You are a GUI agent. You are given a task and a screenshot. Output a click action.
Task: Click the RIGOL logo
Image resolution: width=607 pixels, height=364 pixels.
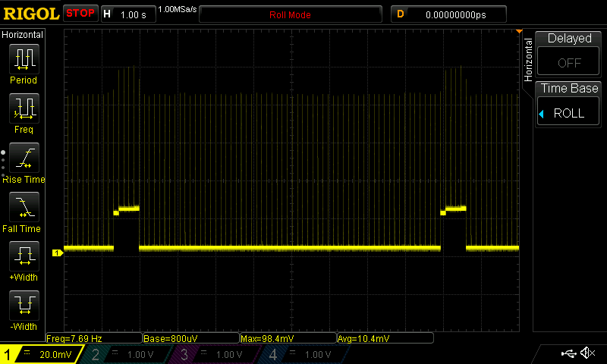[x=31, y=14]
